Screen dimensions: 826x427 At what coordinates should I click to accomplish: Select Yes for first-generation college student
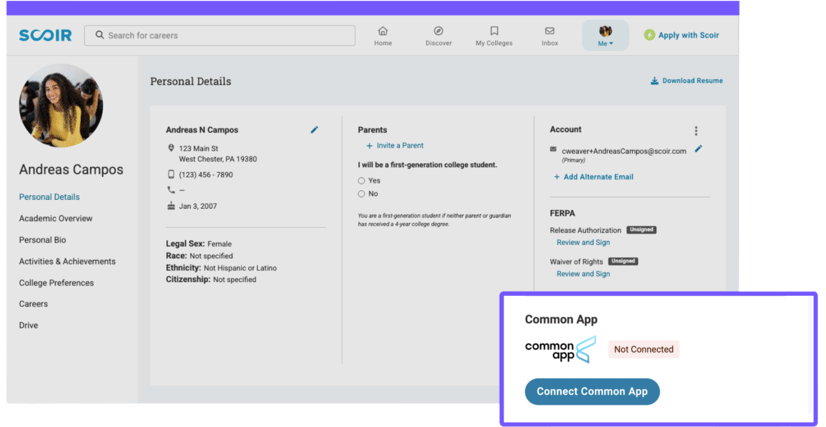click(x=362, y=181)
